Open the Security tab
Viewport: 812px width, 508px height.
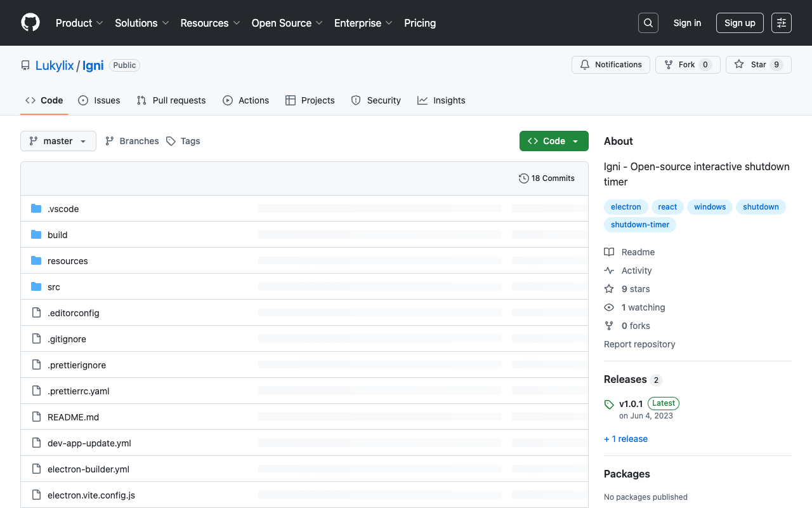(376, 100)
